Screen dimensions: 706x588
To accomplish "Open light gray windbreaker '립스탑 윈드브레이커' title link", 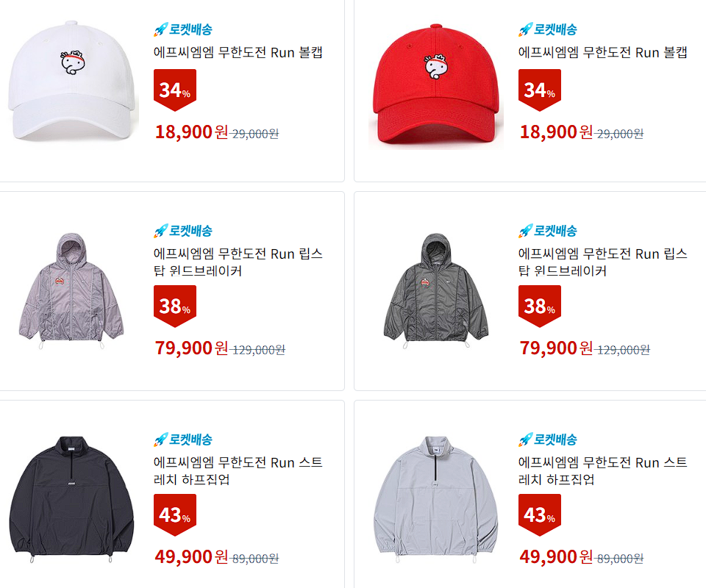I will (238, 262).
